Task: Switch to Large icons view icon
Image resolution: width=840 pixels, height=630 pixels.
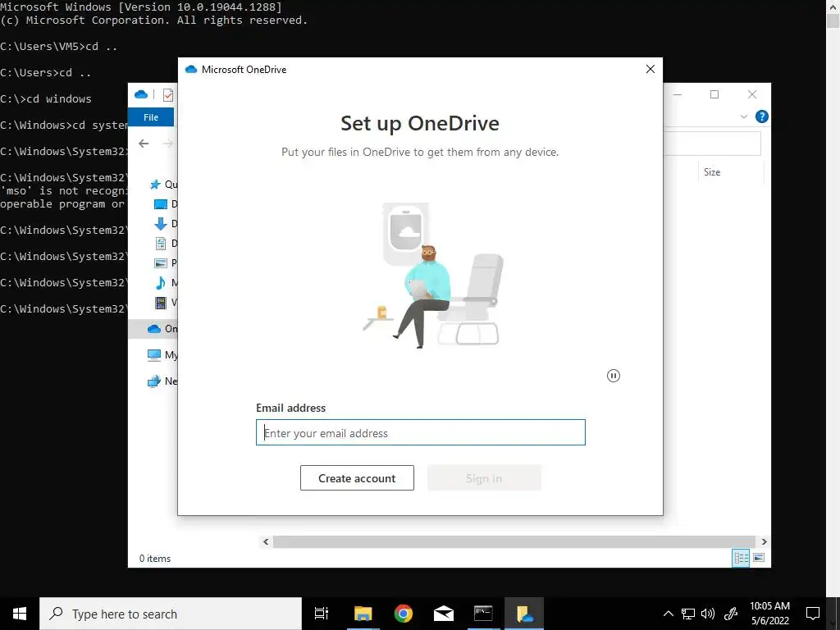Action: [x=759, y=558]
